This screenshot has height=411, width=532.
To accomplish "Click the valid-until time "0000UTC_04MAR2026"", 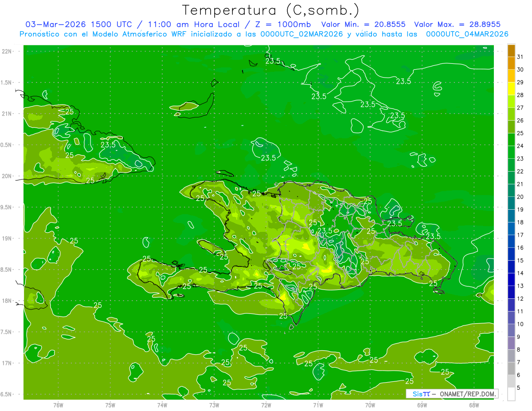I will pos(467,34).
